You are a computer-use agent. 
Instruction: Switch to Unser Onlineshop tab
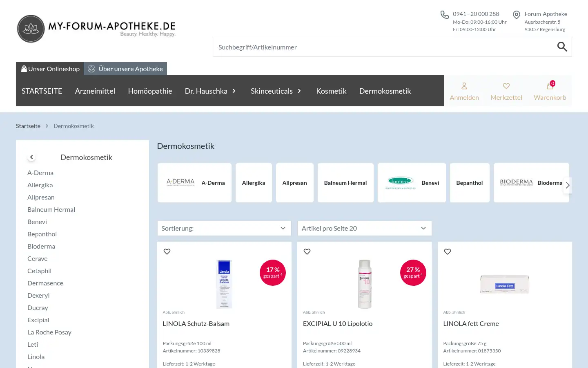50,69
